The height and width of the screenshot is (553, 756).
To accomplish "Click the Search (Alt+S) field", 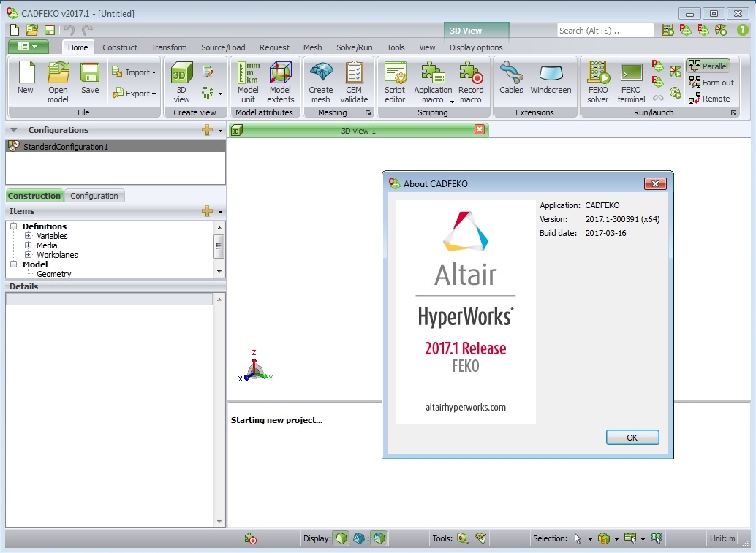I will pos(605,31).
